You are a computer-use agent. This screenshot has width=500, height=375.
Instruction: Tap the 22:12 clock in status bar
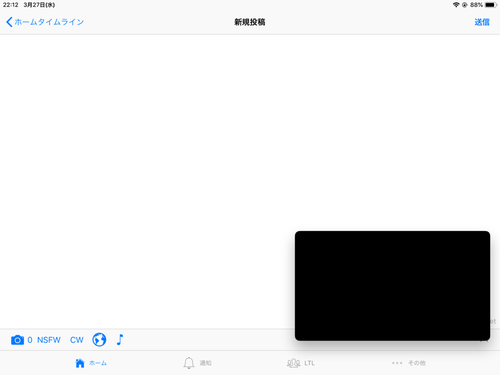11,5
